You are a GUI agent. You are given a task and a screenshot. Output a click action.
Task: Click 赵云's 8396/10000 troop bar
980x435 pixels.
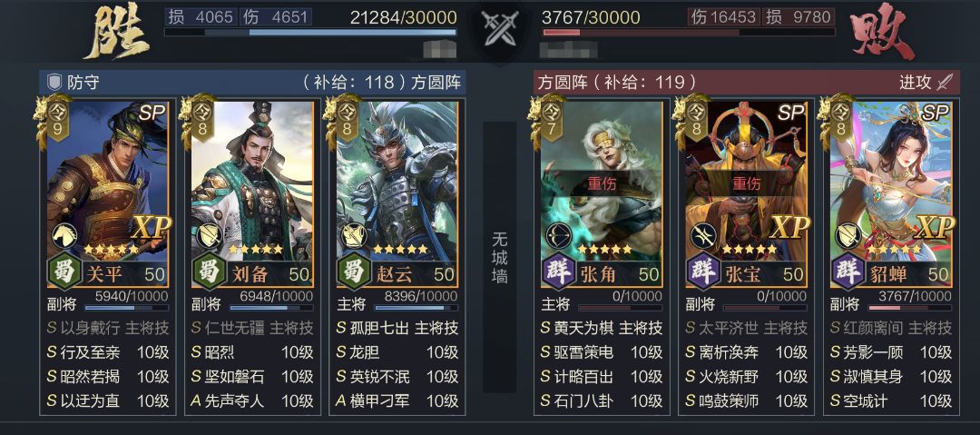[x=416, y=307]
